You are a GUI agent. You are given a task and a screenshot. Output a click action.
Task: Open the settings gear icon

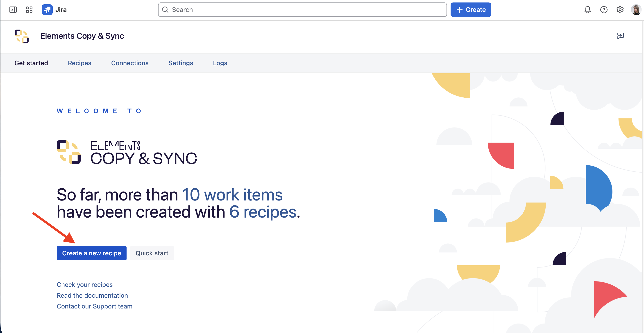(620, 10)
